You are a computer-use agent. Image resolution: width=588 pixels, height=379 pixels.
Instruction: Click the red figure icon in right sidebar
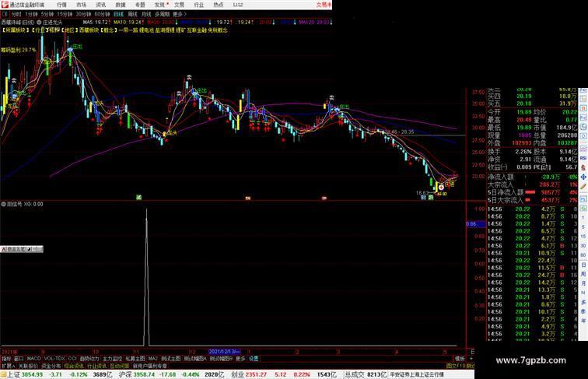[583, 168]
